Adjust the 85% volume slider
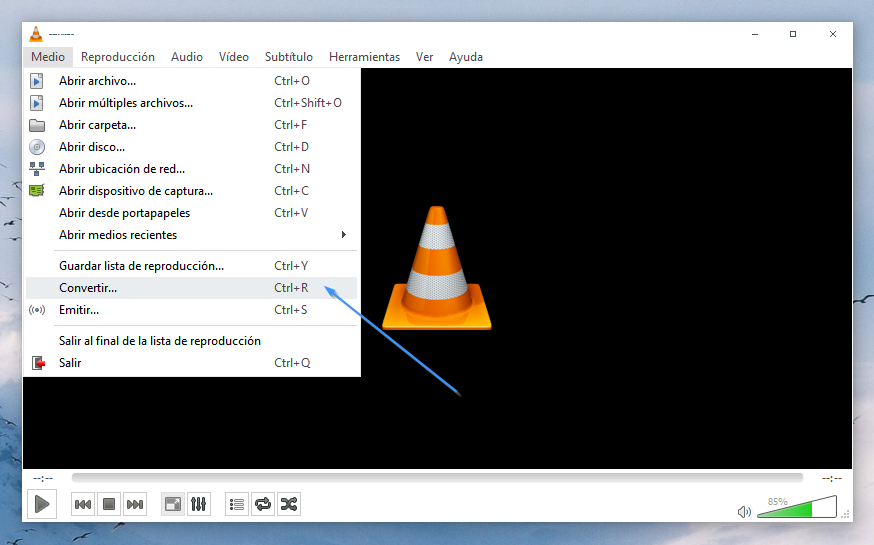874x545 pixels. [797, 507]
